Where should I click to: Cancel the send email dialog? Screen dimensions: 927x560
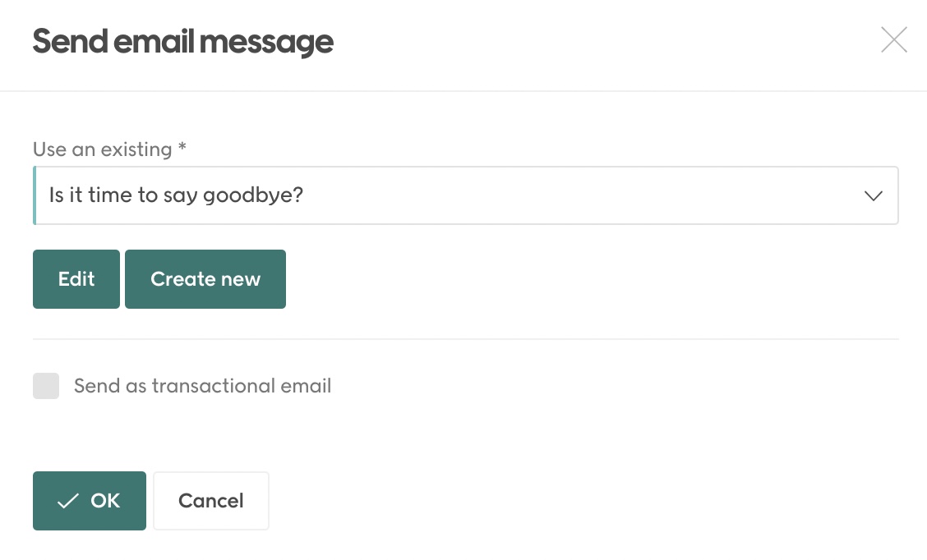tap(210, 500)
